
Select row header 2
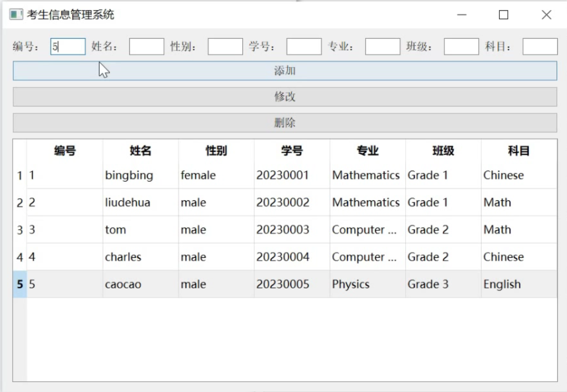pyautogui.click(x=20, y=202)
